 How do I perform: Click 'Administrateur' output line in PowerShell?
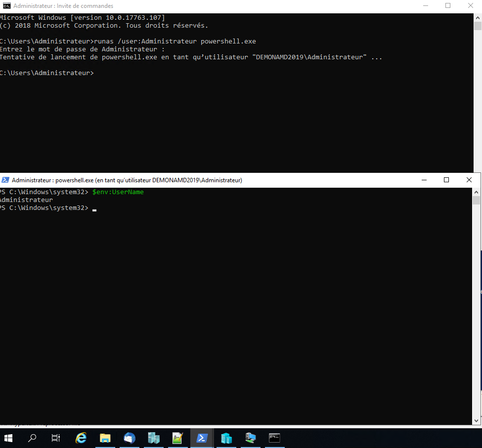26,200
